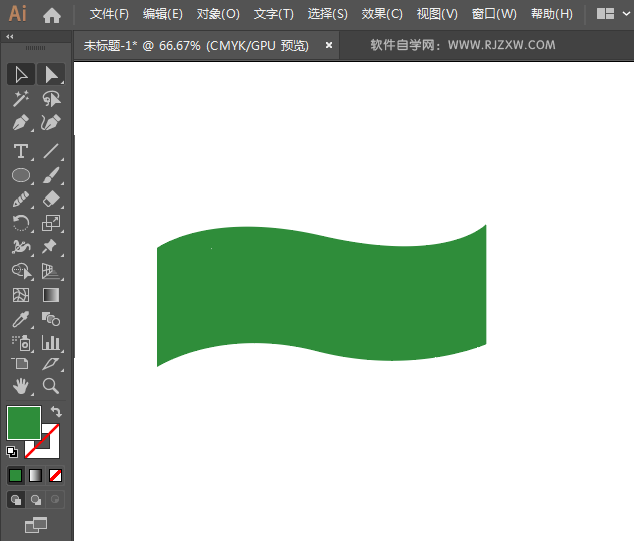The width and height of the screenshot is (634, 541).
Task: Open the 对象(O) menu
Action: 218,14
